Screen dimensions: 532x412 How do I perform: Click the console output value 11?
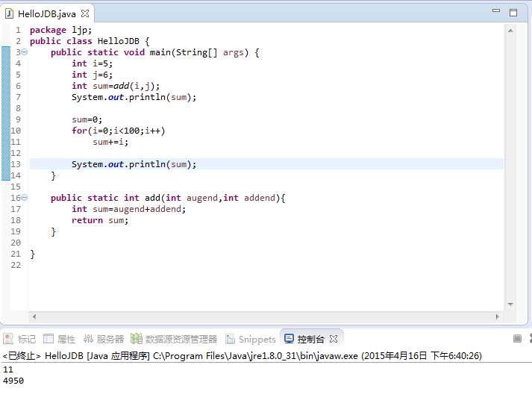[8, 369]
